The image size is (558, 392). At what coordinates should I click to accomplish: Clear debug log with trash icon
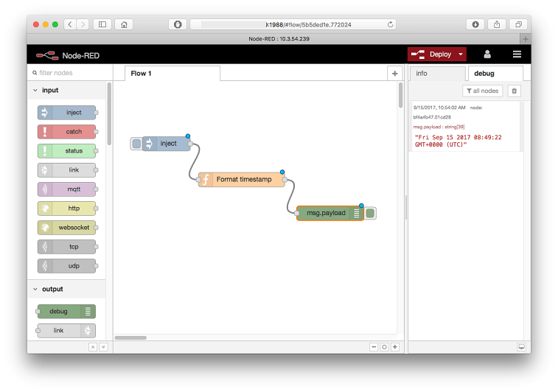pyautogui.click(x=515, y=91)
